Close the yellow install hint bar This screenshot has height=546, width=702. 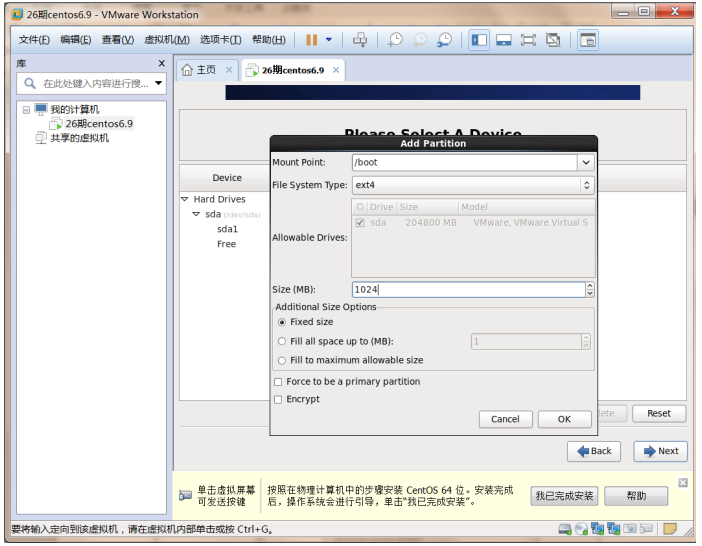[683, 482]
